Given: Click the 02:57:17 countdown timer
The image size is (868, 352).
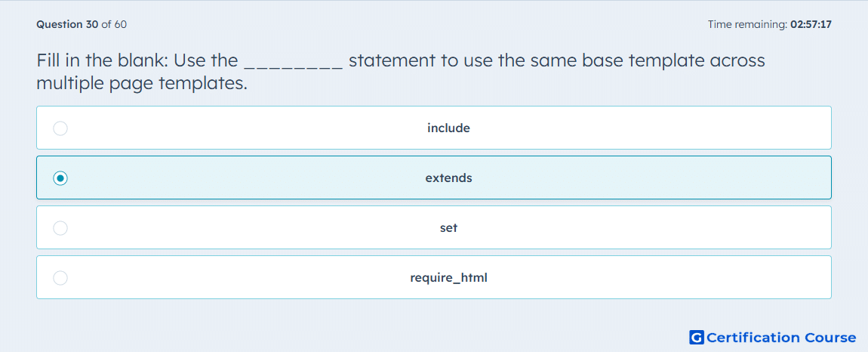Looking at the screenshot, I should (x=811, y=24).
